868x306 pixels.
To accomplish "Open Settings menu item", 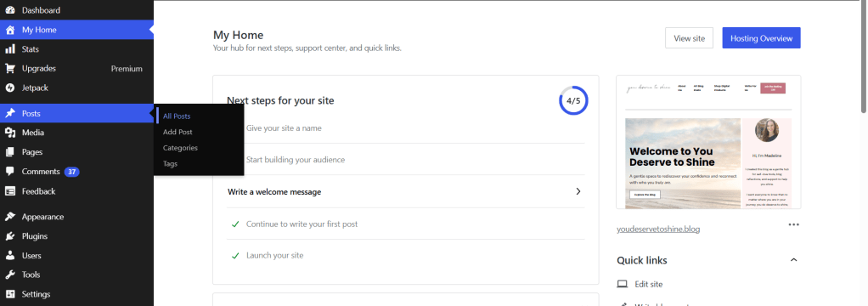I will [x=76, y=294].
